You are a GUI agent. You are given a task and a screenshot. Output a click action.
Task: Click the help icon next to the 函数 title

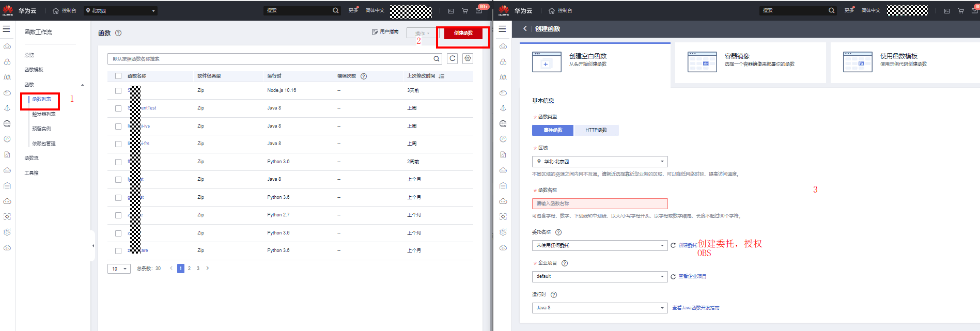[x=118, y=33]
